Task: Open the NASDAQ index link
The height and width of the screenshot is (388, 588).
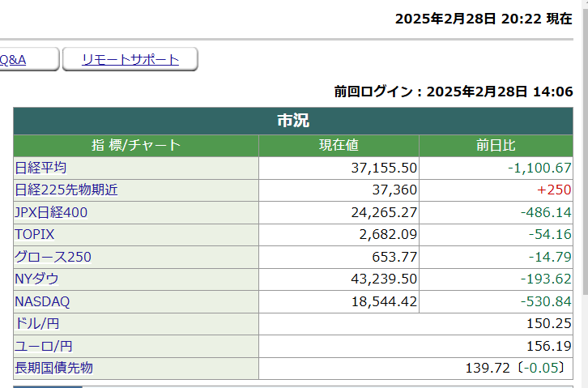Action: 42,301
